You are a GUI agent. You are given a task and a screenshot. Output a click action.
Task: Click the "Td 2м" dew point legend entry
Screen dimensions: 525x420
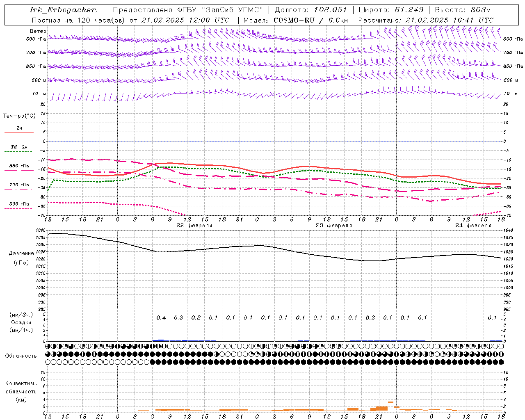[x=19, y=147]
